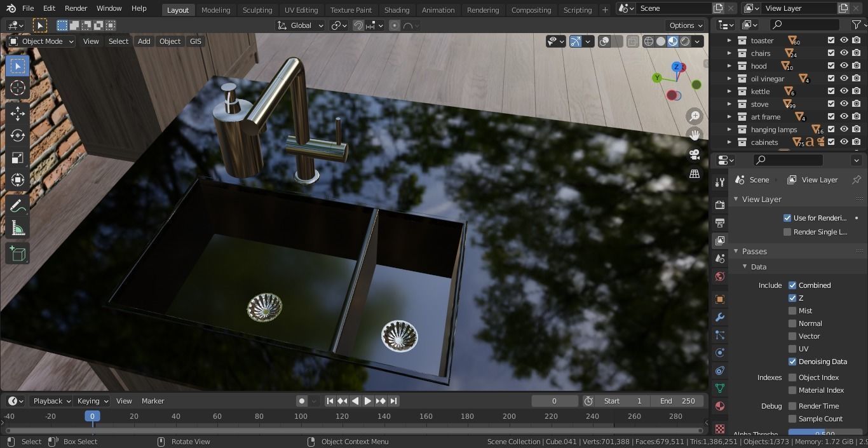The image size is (868, 448).
Task: Switch to rendered viewport shading
Action: coord(685,41)
